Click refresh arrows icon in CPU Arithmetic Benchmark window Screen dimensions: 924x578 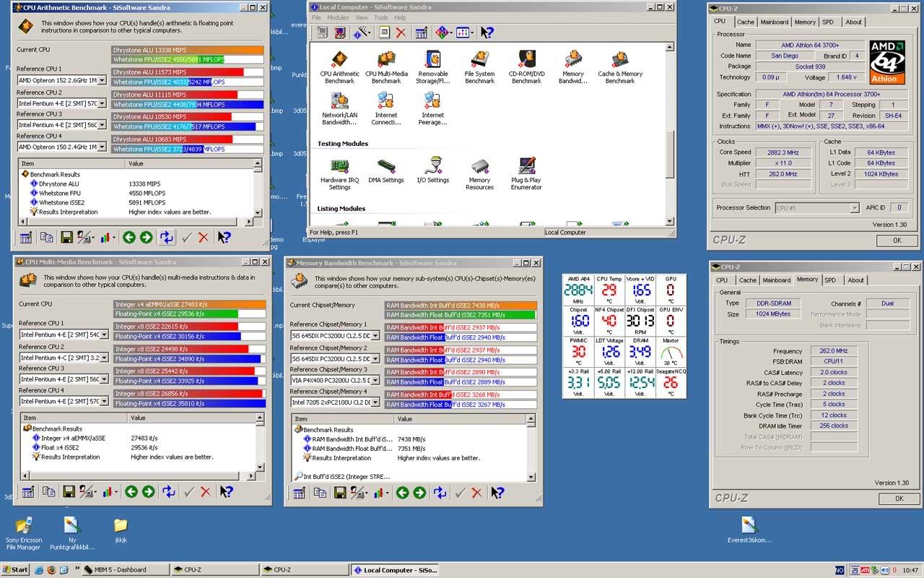pos(167,237)
